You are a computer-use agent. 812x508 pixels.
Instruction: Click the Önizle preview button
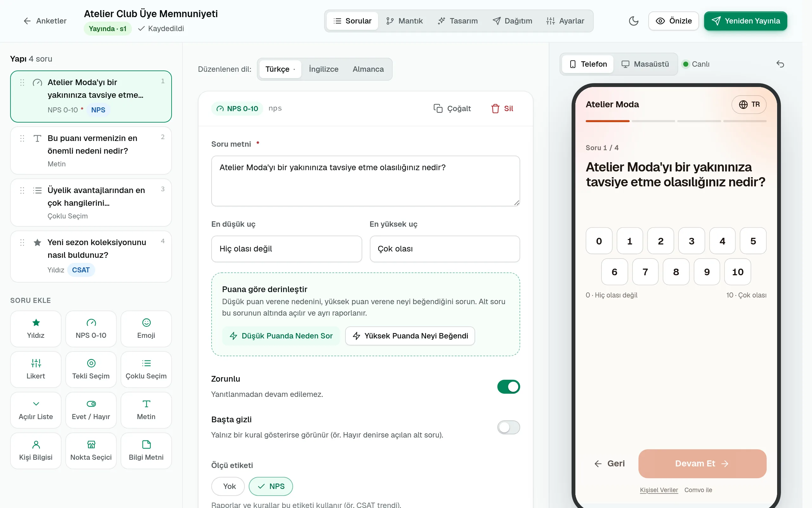pos(673,21)
